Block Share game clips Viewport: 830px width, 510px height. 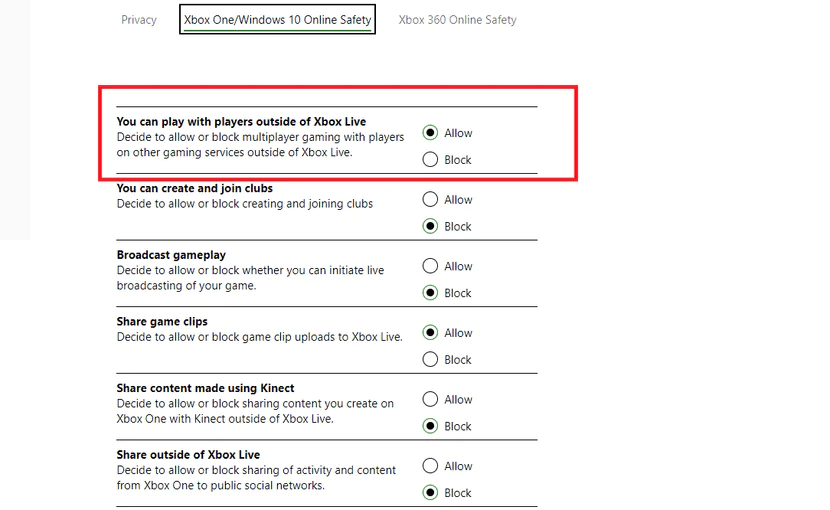click(x=431, y=360)
